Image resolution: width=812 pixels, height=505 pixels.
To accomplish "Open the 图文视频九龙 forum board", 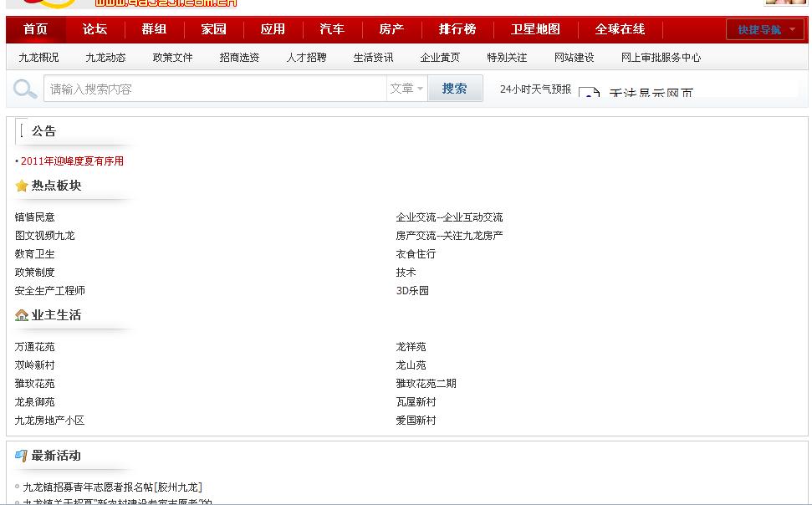I will [x=44, y=236].
